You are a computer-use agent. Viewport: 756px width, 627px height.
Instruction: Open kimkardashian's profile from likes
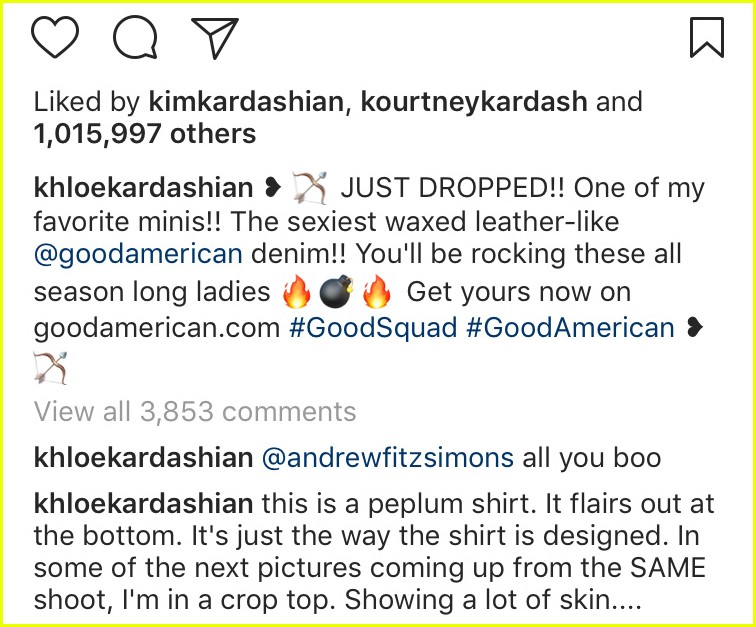click(246, 102)
